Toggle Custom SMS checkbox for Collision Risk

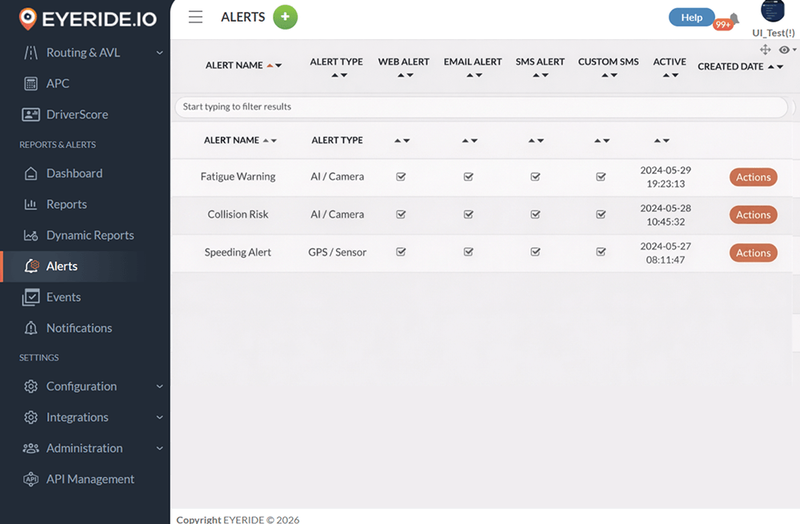pos(601,214)
